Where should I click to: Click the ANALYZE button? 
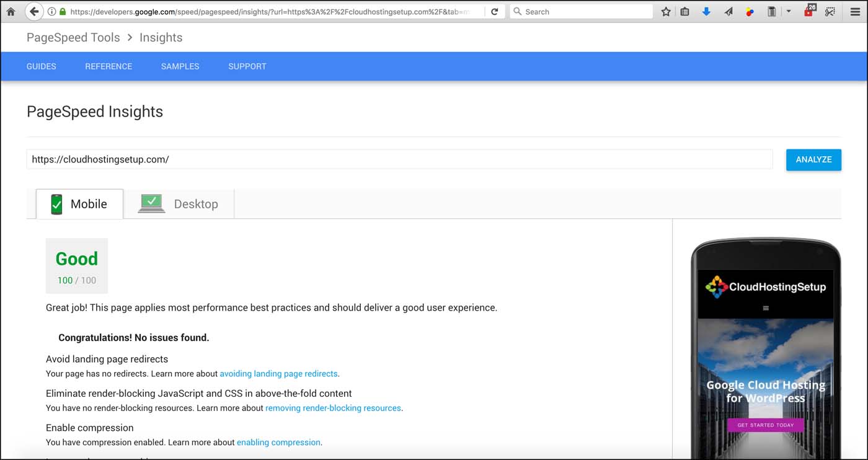point(813,159)
